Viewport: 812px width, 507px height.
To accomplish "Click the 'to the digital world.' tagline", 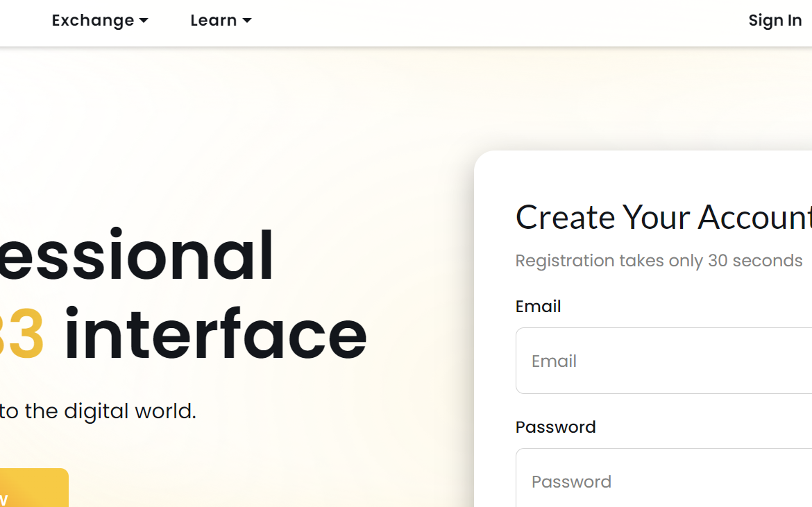I will (x=98, y=411).
